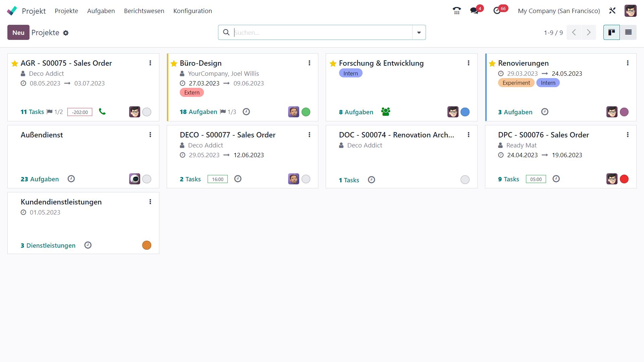Click activity clock on Büro-Design card
Image resolution: width=644 pixels, height=362 pixels.
click(x=246, y=112)
